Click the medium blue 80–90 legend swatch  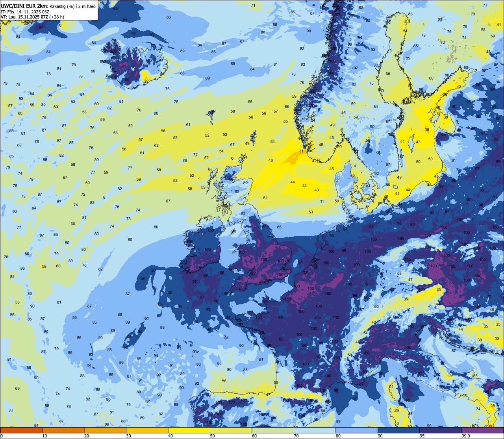[357, 430]
